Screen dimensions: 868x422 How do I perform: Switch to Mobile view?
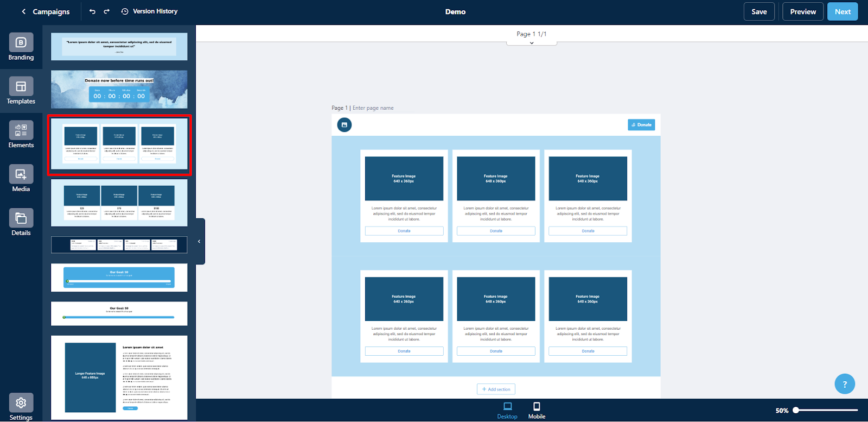(x=537, y=411)
